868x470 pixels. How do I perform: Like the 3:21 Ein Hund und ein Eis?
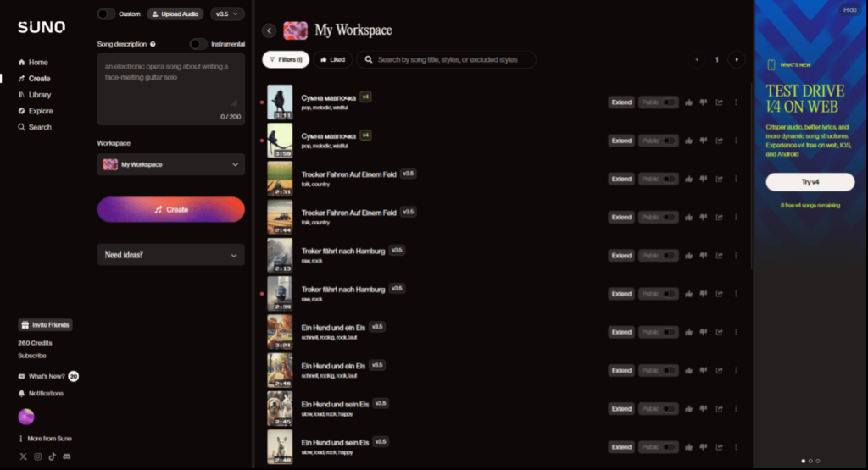[688, 332]
